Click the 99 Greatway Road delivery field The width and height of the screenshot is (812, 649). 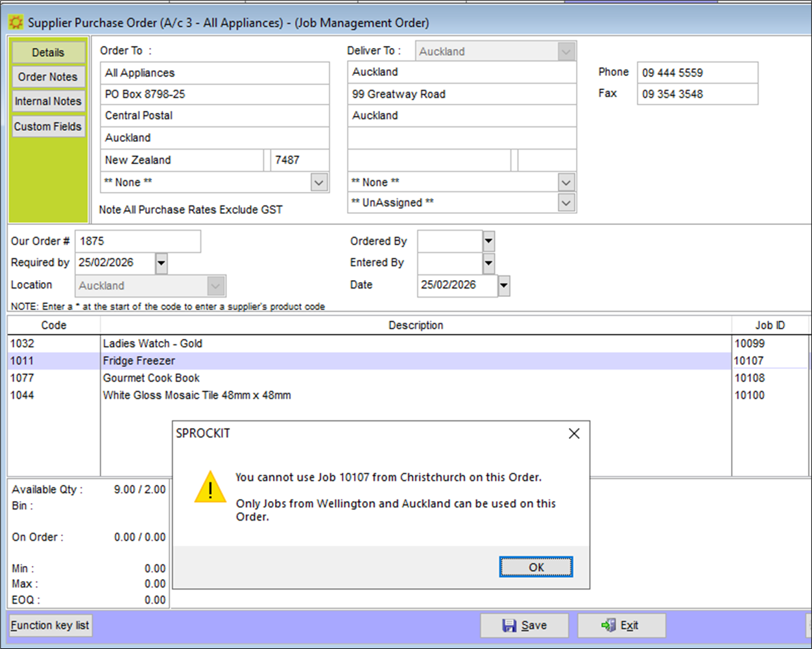pos(462,94)
